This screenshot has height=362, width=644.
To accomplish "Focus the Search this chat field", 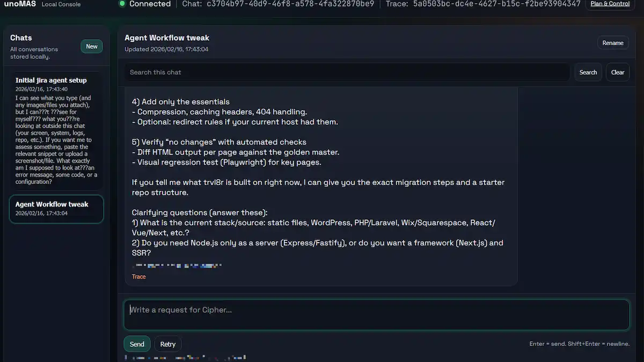I will [347, 72].
